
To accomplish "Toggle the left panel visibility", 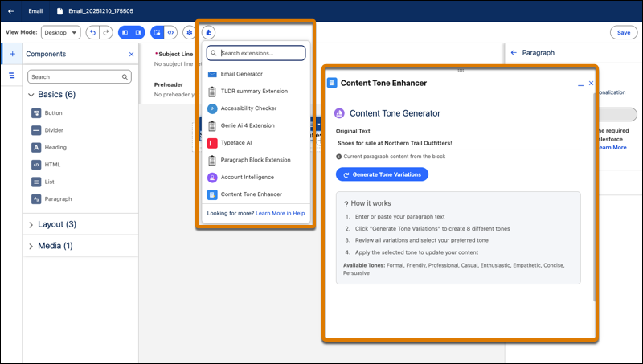I will [125, 32].
